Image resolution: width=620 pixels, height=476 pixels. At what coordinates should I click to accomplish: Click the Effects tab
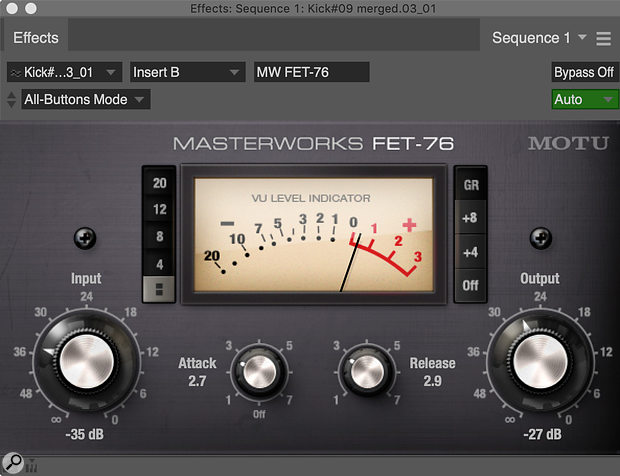tap(36, 38)
